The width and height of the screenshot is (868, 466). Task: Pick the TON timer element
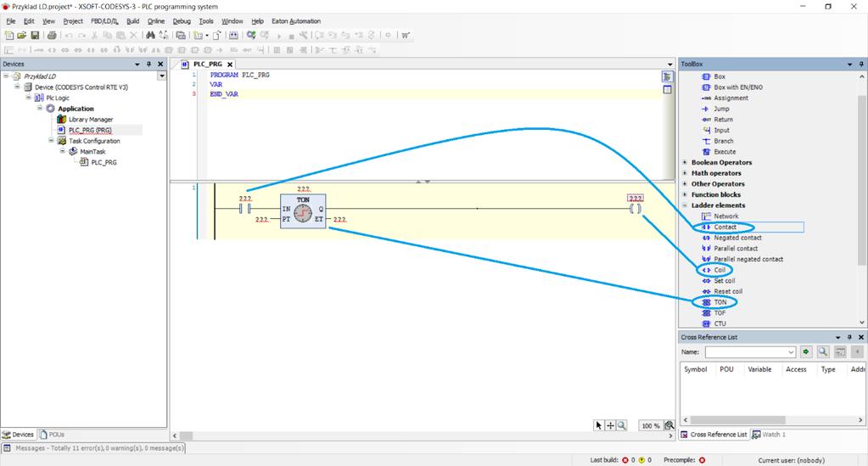[x=714, y=302]
